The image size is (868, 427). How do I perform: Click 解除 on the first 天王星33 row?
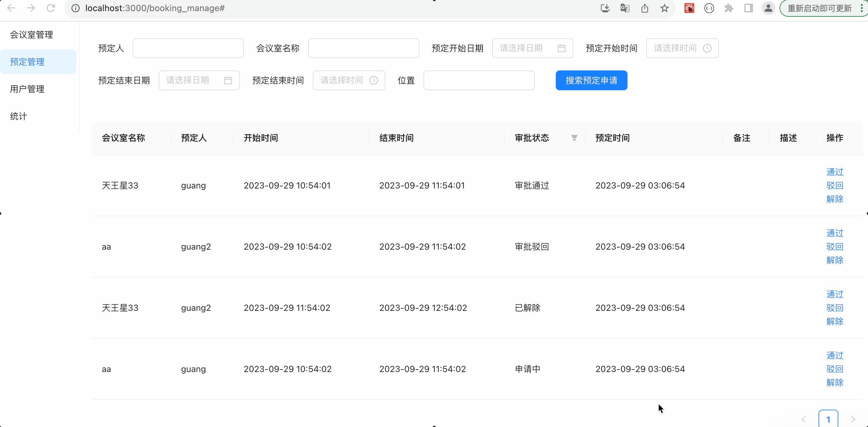tap(834, 199)
